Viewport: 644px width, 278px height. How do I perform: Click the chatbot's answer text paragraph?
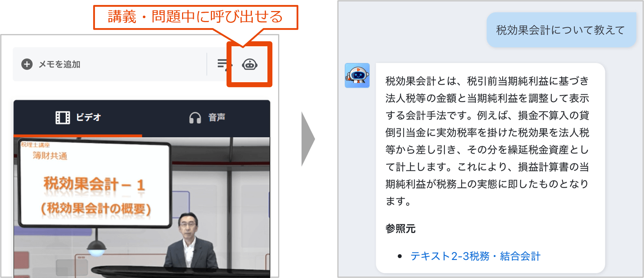[x=487, y=141]
